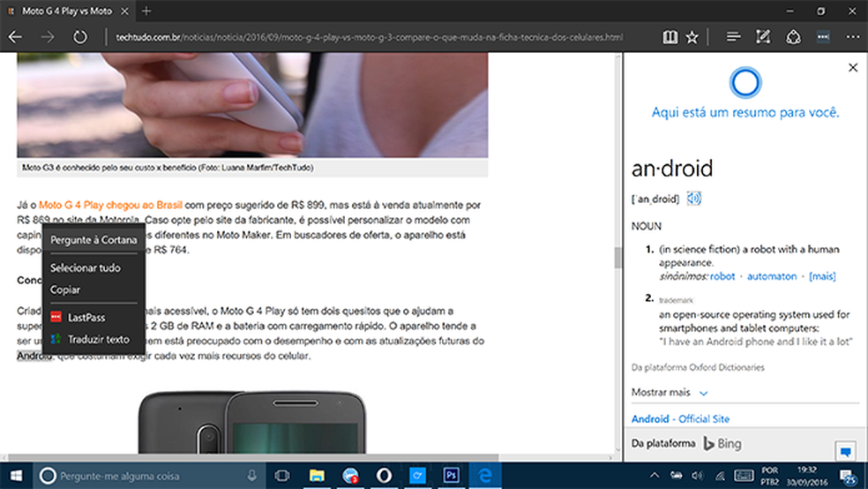868x489 pixels.
Task: Add page to favorites with the star icon
Action: [692, 37]
